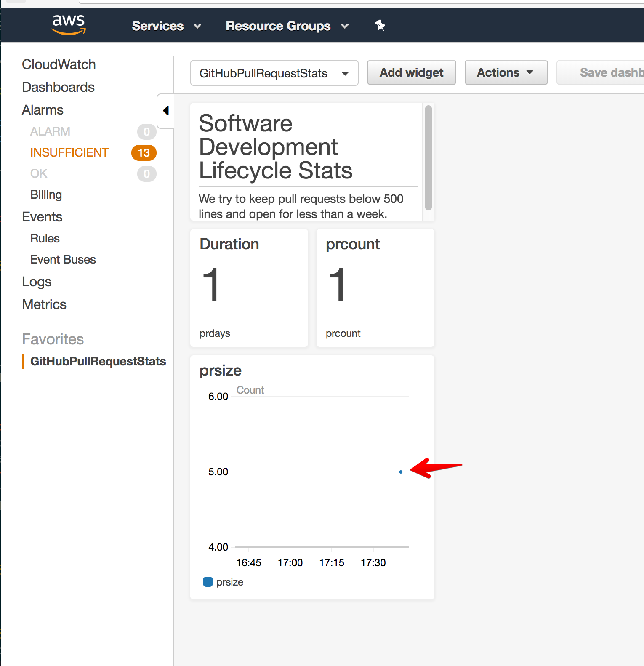The height and width of the screenshot is (666, 644).
Task: Click the prdays metric label
Action: coord(215,333)
